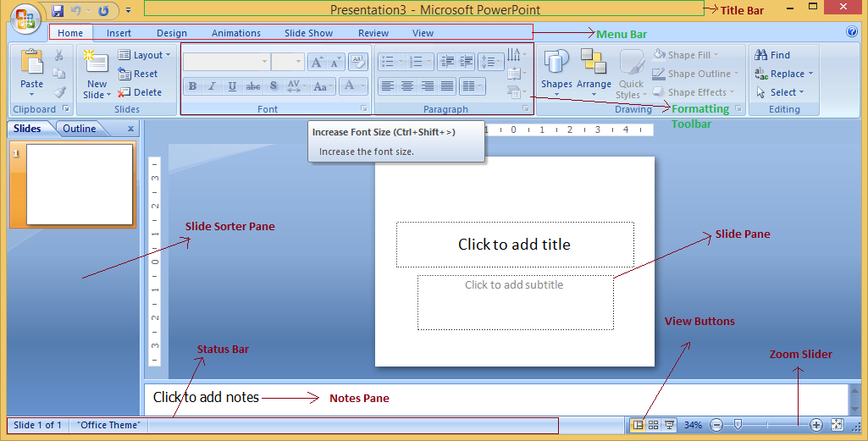
Task: Open Font dialog launcher
Action: point(363,108)
